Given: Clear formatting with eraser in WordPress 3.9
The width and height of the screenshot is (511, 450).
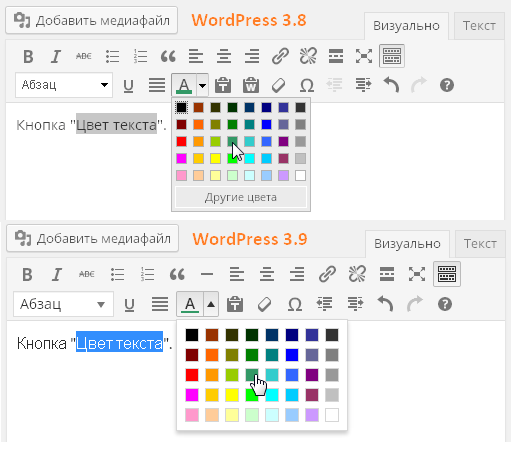Looking at the screenshot, I should (x=264, y=304).
